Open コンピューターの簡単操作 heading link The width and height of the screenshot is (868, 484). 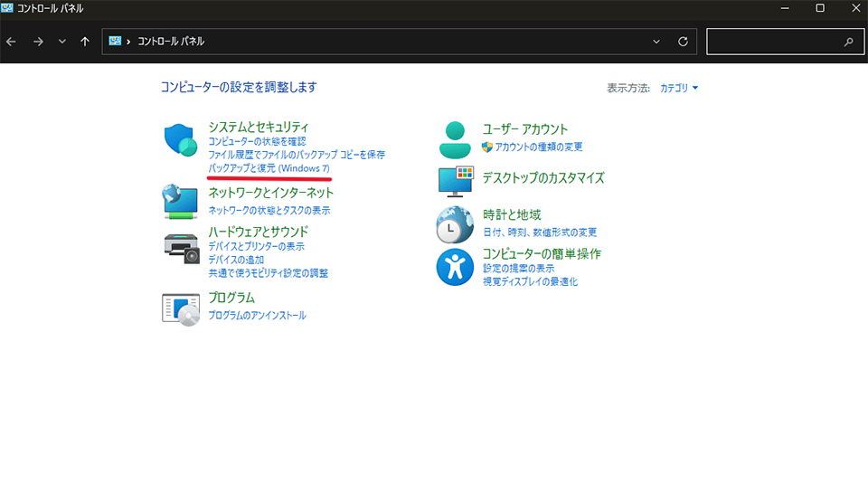pyautogui.click(x=542, y=254)
